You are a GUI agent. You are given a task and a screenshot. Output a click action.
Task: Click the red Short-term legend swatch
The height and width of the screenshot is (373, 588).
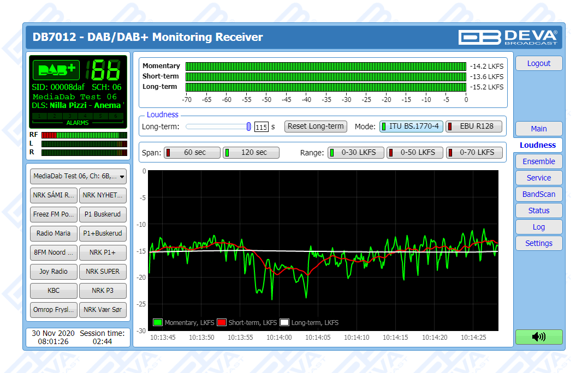point(222,323)
